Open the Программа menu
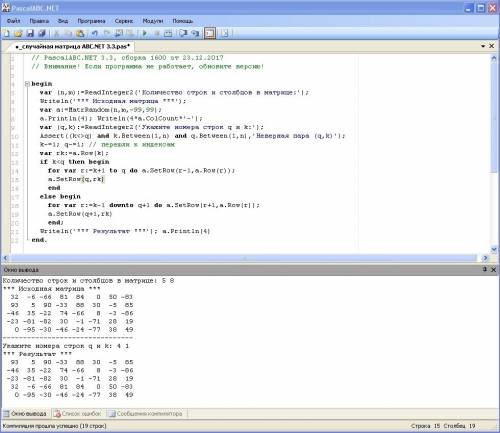Viewport: 500px width, 433px height. [x=91, y=21]
